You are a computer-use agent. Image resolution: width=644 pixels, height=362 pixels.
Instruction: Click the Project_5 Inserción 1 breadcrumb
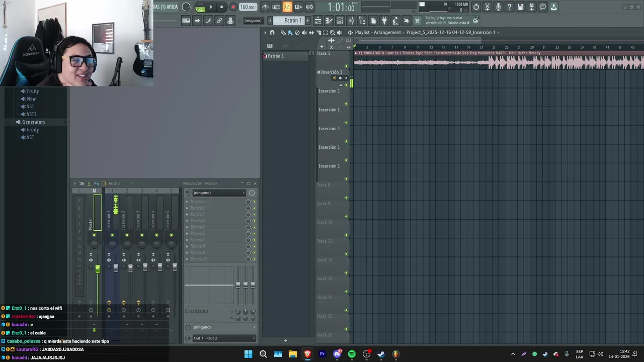[x=451, y=32]
